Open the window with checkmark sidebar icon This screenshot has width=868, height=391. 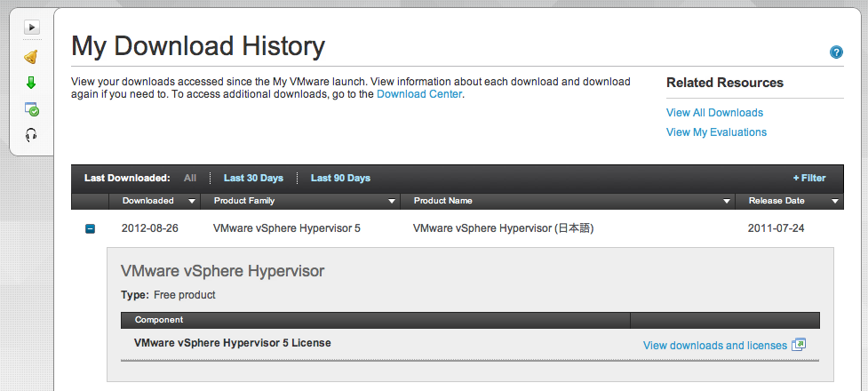[32, 108]
